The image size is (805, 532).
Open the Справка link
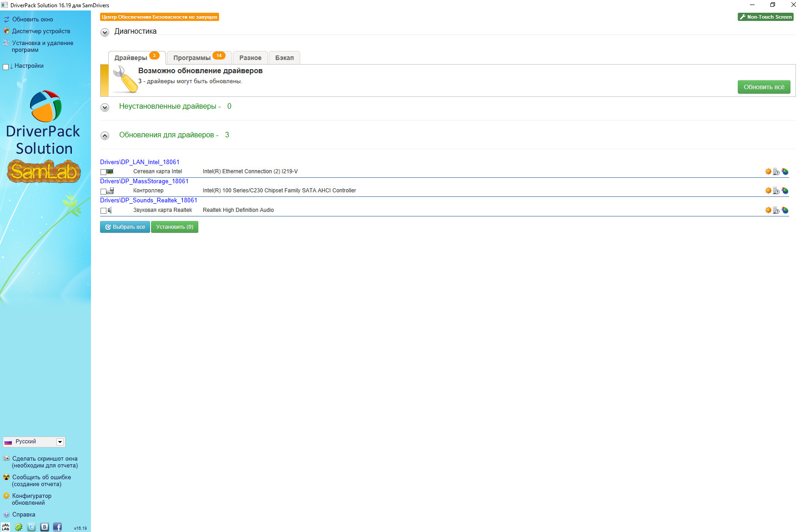pos(24,515)
